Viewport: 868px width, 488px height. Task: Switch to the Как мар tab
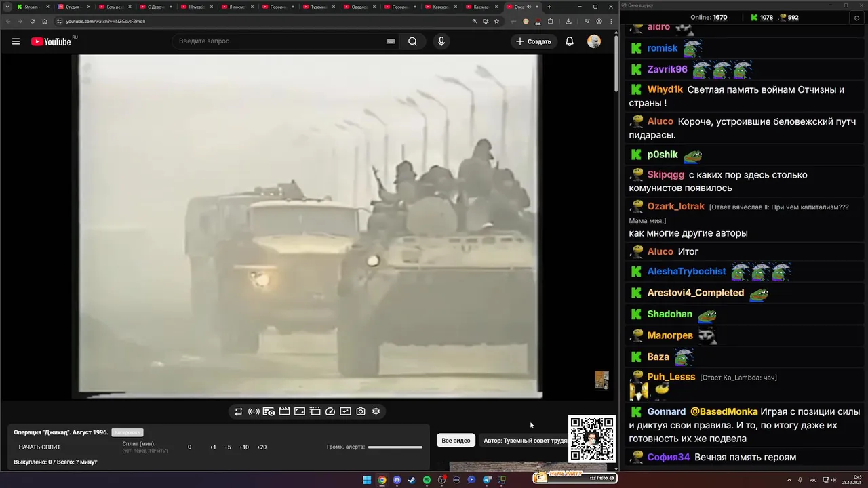pyautogui.click(x=480, y=7)
